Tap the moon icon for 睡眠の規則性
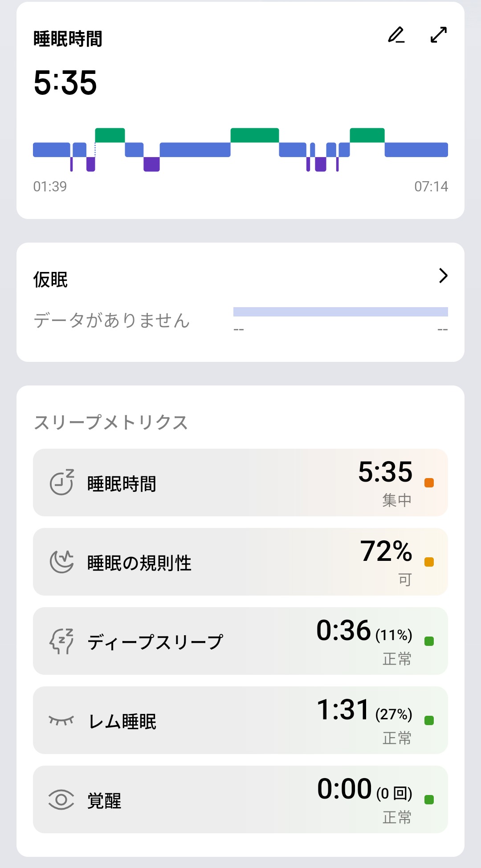481x868 pixels. tap(61, 562)
